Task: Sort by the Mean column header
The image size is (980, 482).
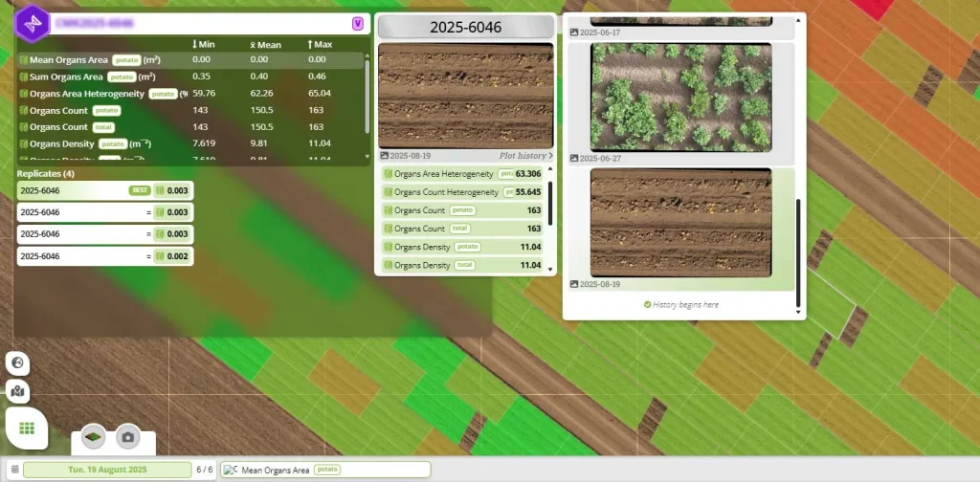Action: point(265,45)
